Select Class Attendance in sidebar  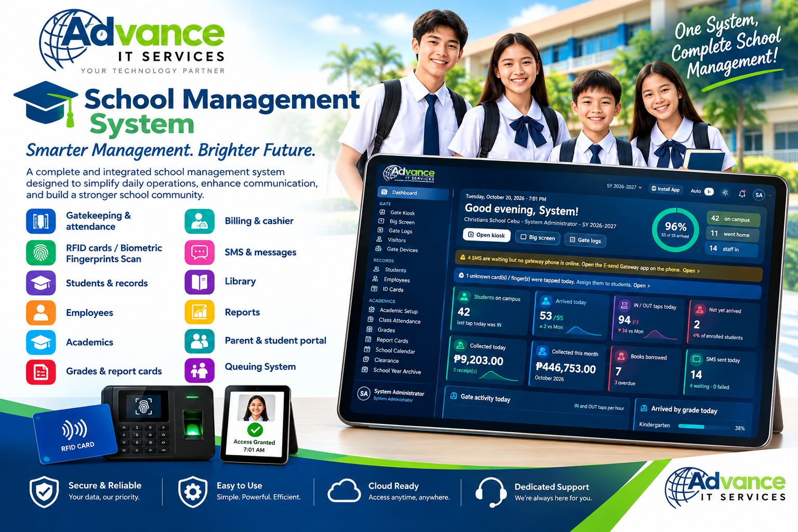[394, 321]
